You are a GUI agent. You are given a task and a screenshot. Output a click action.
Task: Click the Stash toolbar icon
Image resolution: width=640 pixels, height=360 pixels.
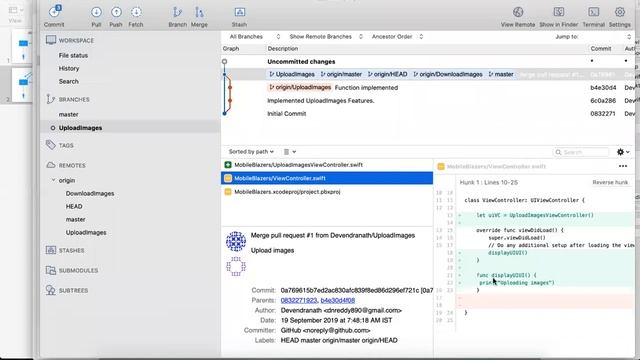[x=240, y=12]
